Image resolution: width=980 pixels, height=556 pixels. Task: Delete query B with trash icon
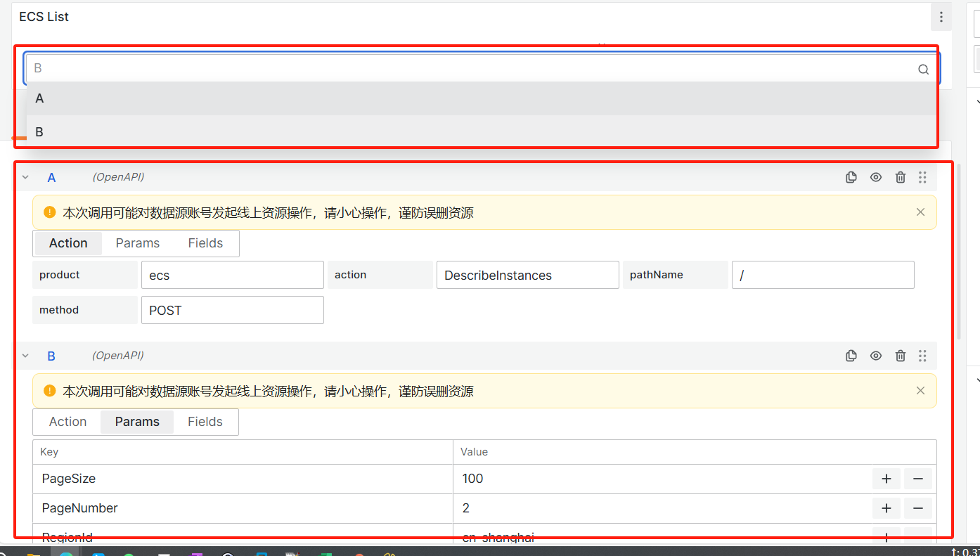tap(901, 356)
